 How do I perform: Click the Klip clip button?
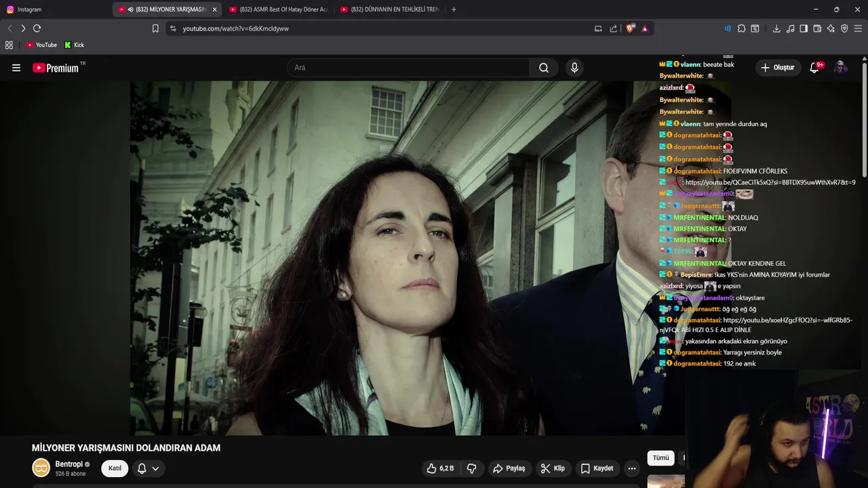pos(553,468)
